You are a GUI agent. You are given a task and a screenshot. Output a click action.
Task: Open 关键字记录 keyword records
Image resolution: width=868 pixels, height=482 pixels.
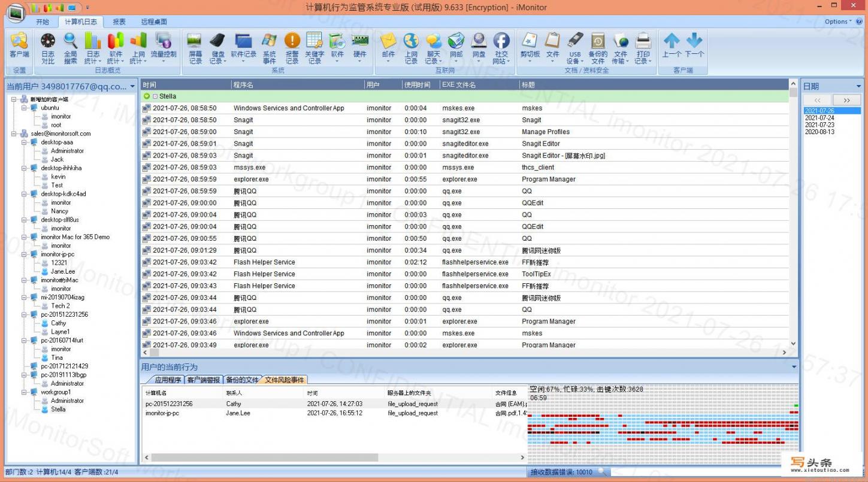pos(314,47)
